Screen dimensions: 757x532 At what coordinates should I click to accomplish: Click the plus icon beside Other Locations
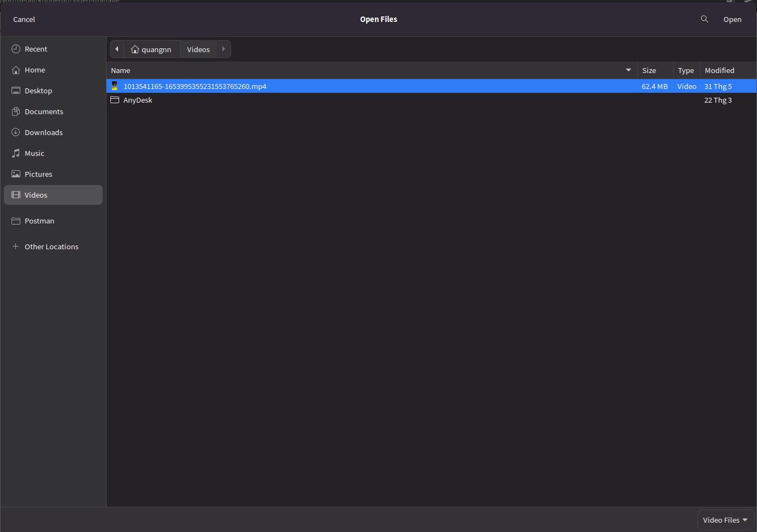(x=16, y=247)
